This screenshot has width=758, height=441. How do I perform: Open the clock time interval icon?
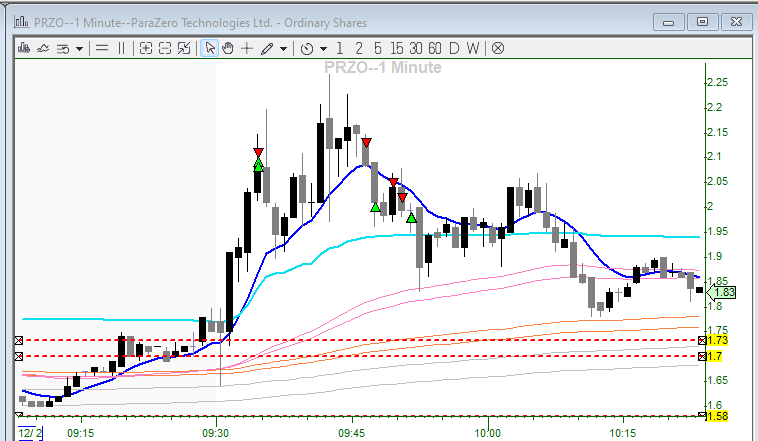pyautogui.click(x=306, y=49)
